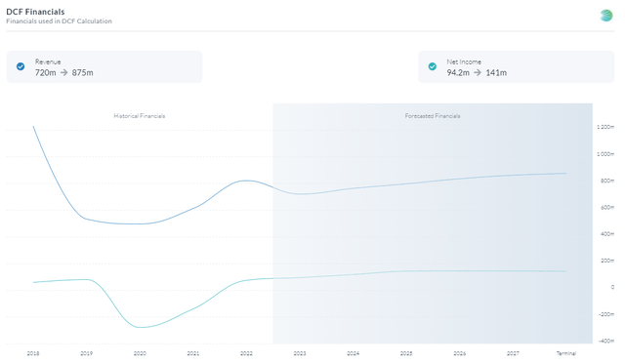
Task: Click the 2018 x-axis label
Action: (x=33, y=353)
